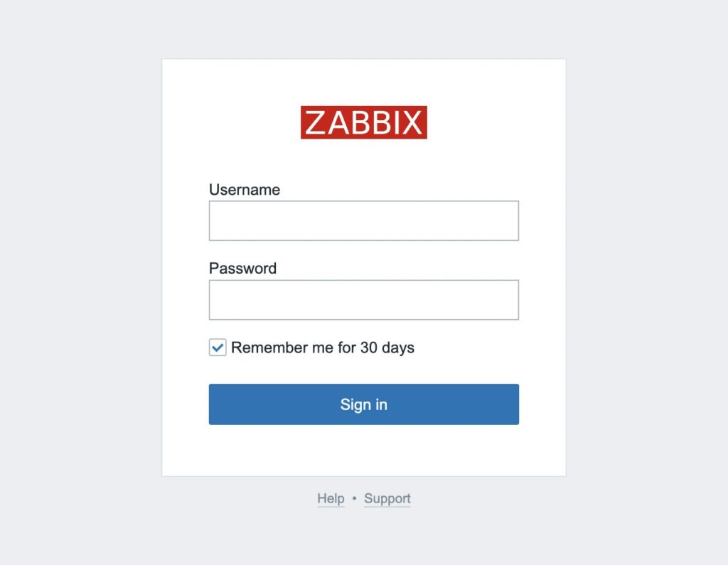Click the '30 days' text beside the checkbox
The width and height of the screenshot is (728, 565).
[x=387, y=348]
